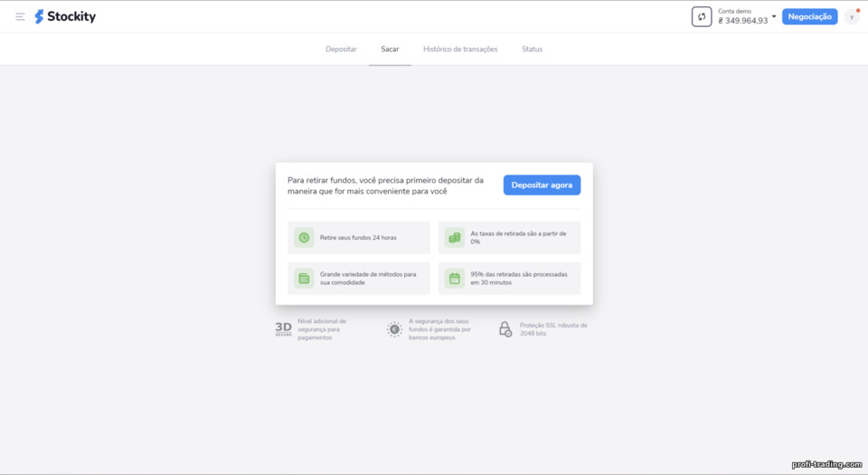Click 'Retire seus fundos 24 horas' text
The image size is (868, 475).
(358, 237)
